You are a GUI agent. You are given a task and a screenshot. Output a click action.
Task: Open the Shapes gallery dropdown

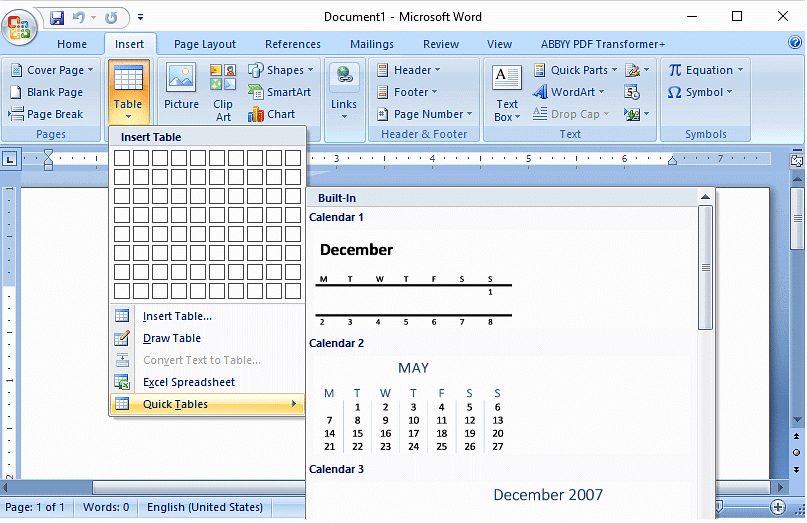pyautogui.click(x=280, y=70)
